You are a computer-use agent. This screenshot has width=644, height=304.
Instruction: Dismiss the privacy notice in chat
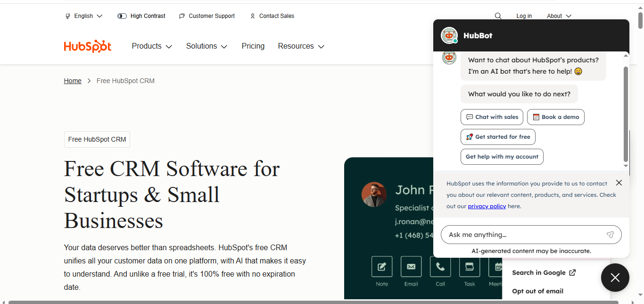click(619, 183)
